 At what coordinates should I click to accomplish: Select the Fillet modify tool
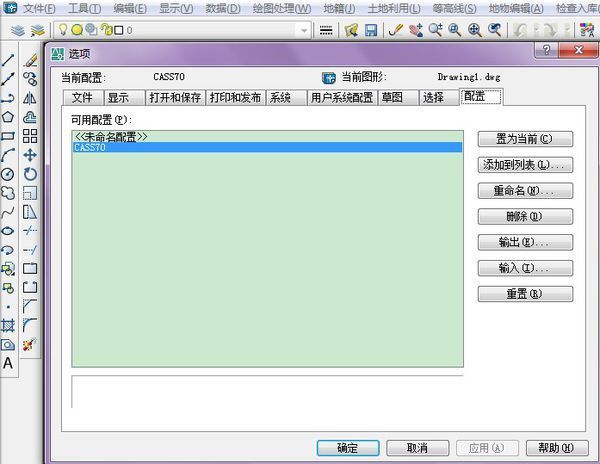[x=30, y=326]
